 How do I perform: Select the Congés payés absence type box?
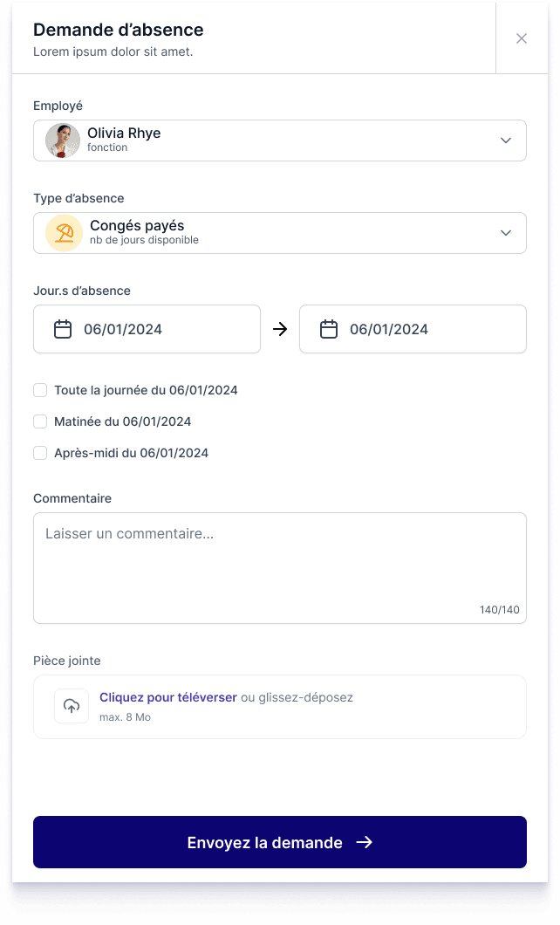[279, 233]
